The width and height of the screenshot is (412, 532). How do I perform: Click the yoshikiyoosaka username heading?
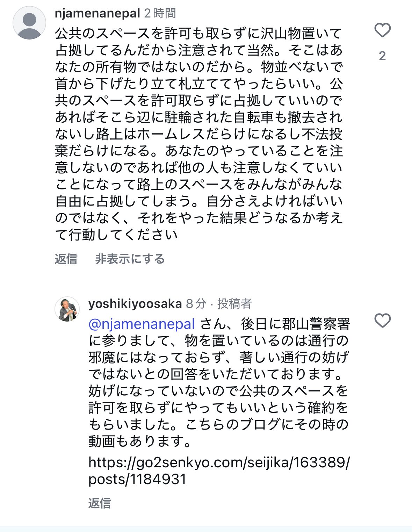tap(135, 303)
